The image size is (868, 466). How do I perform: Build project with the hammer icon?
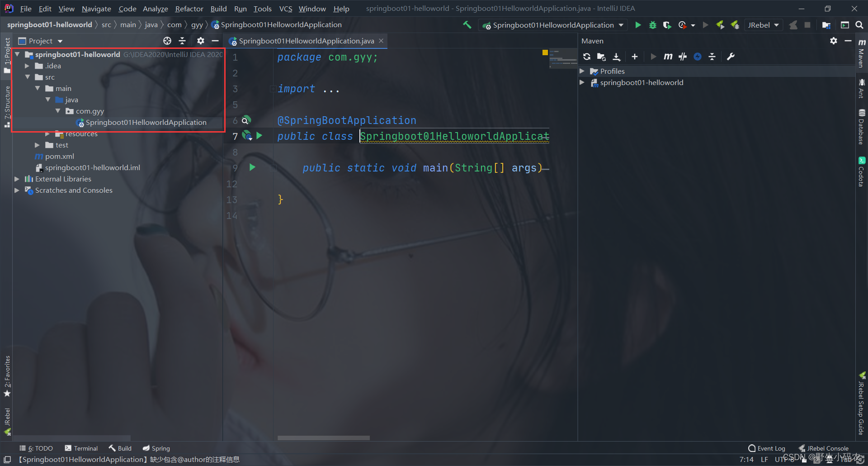[x=467, y=25]
